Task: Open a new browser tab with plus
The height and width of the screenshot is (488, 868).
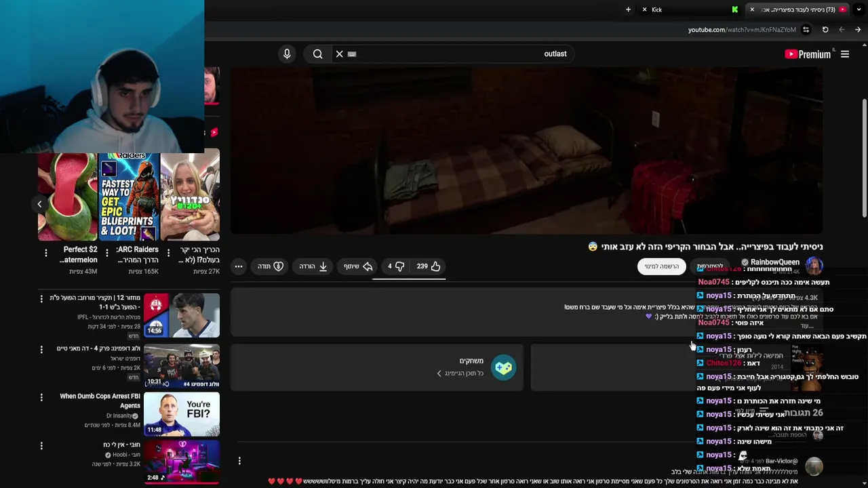Action: point(628,9)
